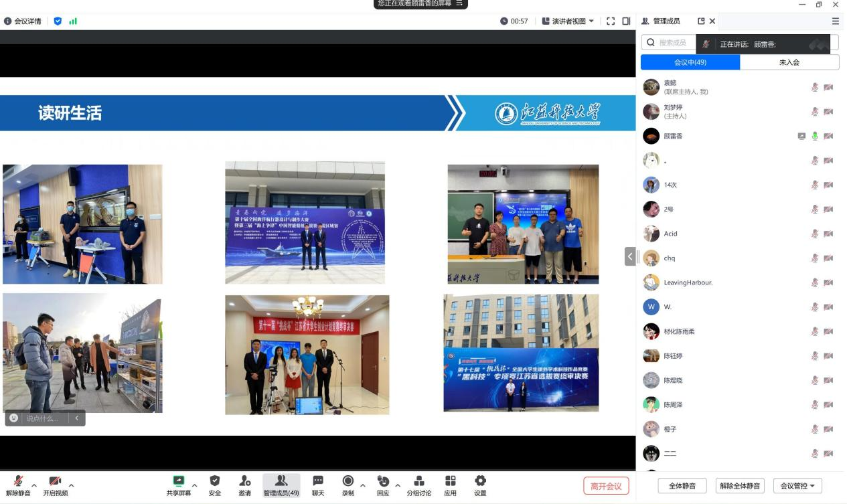Select the 会议中(49) tab
Screen dimensions: 847x504
click(x=690, y=62)
